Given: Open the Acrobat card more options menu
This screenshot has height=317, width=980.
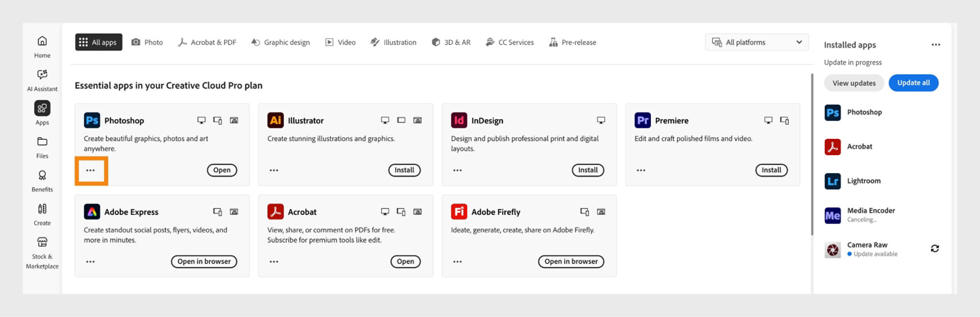Looking at the screenshot, I should tap(274, 262).
